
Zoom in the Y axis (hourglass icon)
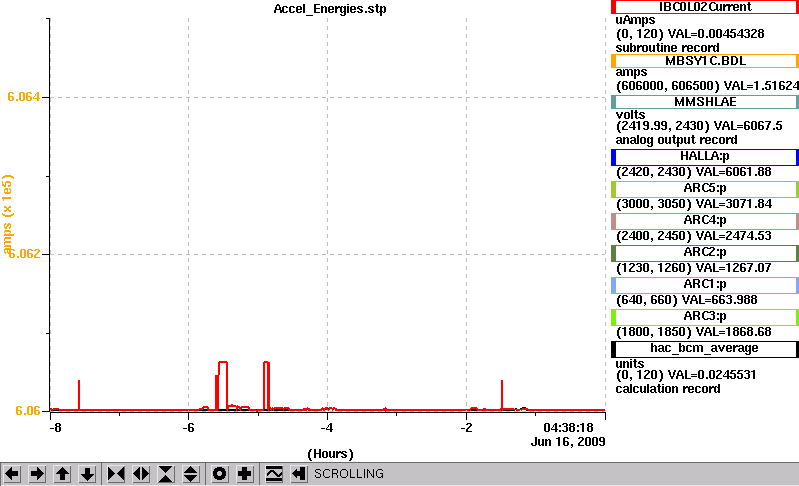tap(166, 474)
